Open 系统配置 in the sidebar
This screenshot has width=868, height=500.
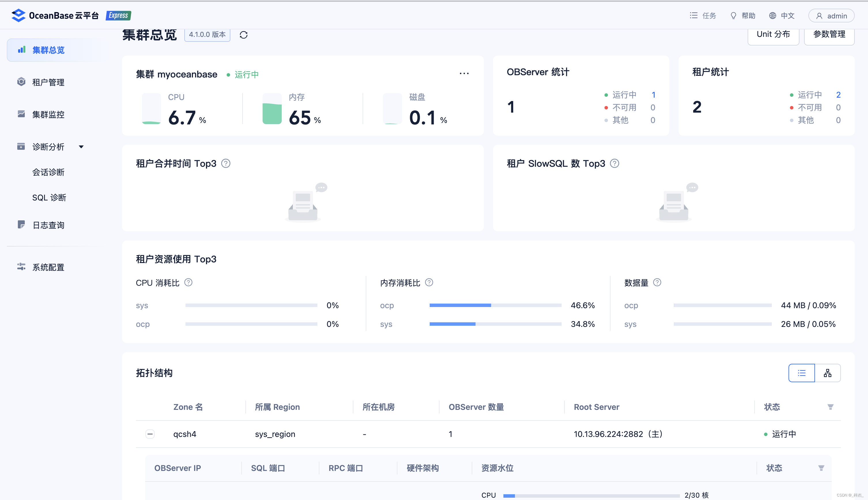[x=48, y=268]
